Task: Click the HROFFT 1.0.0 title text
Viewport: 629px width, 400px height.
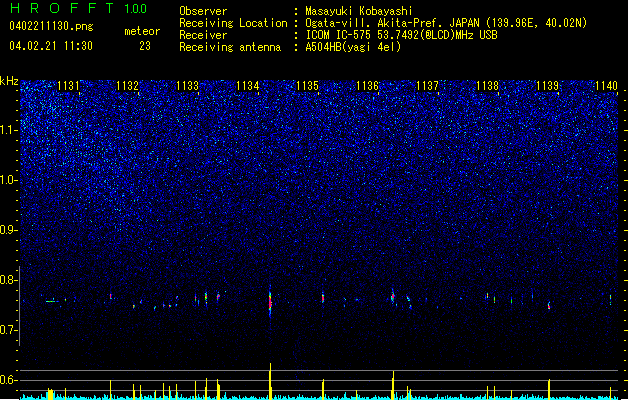Action: (x=78, y=8)
